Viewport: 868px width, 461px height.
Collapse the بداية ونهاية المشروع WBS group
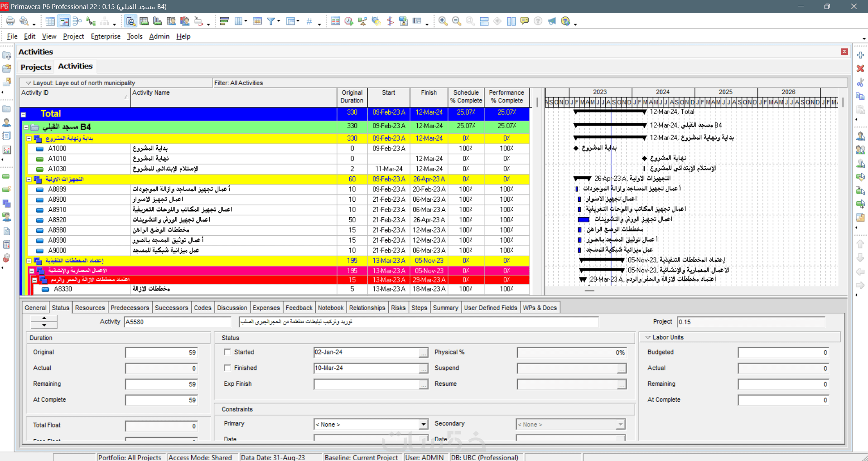coord(29,139)
